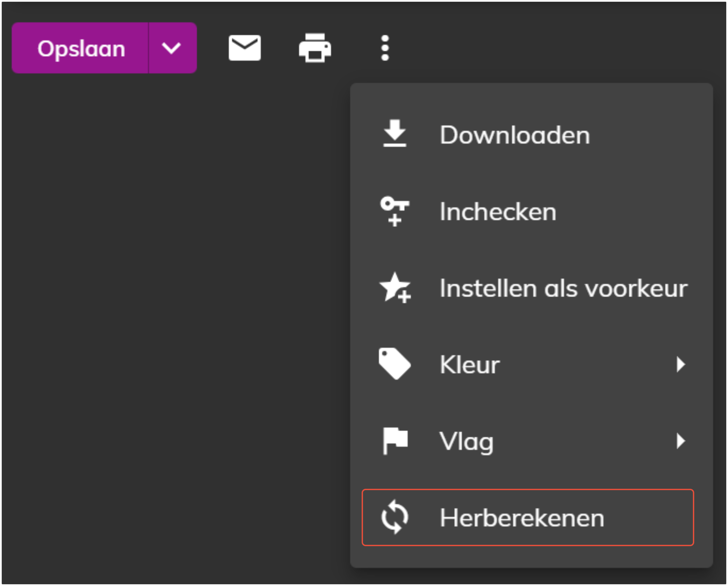This screenshot has width=728, height=586.
Task: Choose the Herberekenen menu entry
Action: tap(522, 518)
